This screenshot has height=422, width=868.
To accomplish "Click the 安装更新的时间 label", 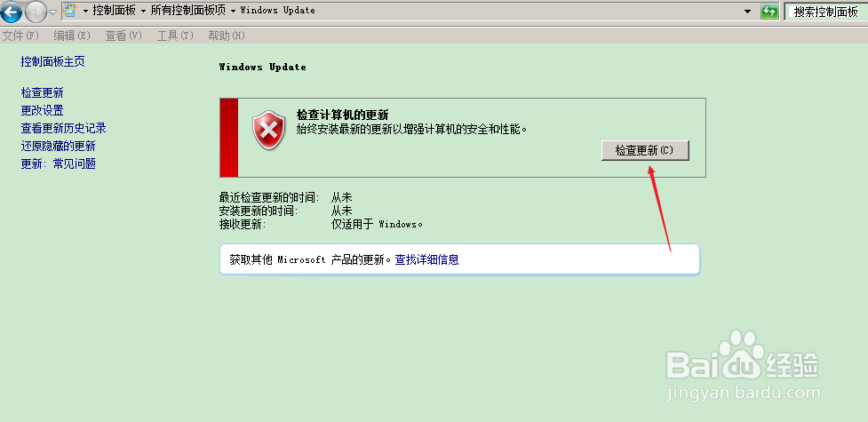I will tap(259, 211).
